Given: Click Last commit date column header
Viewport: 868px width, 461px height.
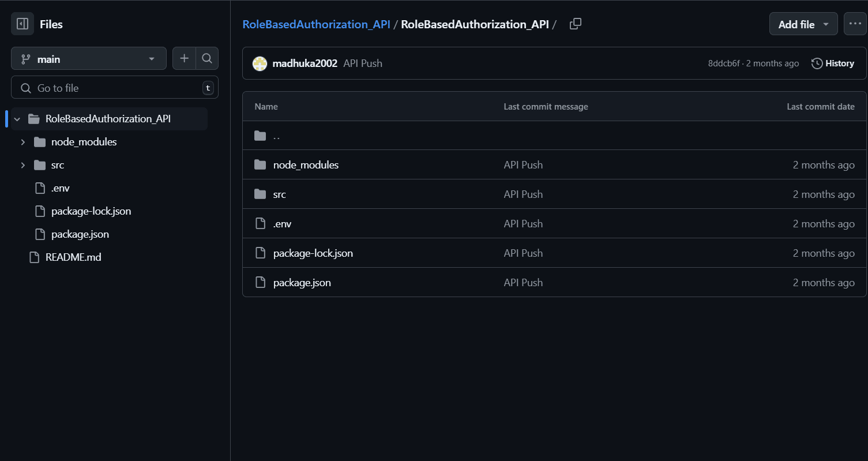Looking at the screenshot, I should [821, 107].
